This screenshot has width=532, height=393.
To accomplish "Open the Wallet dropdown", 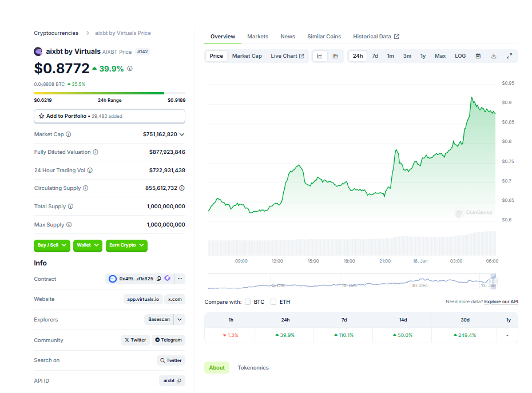I will click(x=88, y=245).
